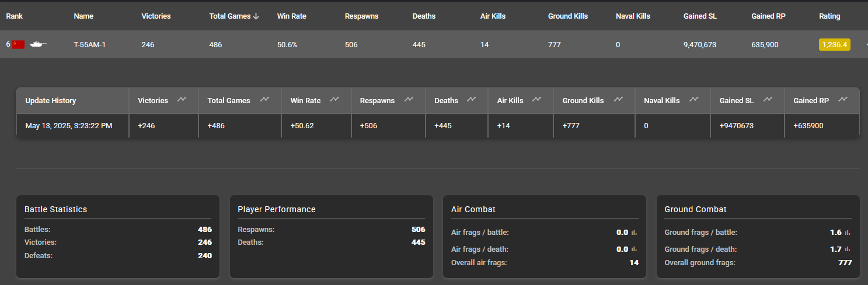868x285 pixels.
Task: Open the Gained RP trend chart icon
Action: click(x=843, y=100)
